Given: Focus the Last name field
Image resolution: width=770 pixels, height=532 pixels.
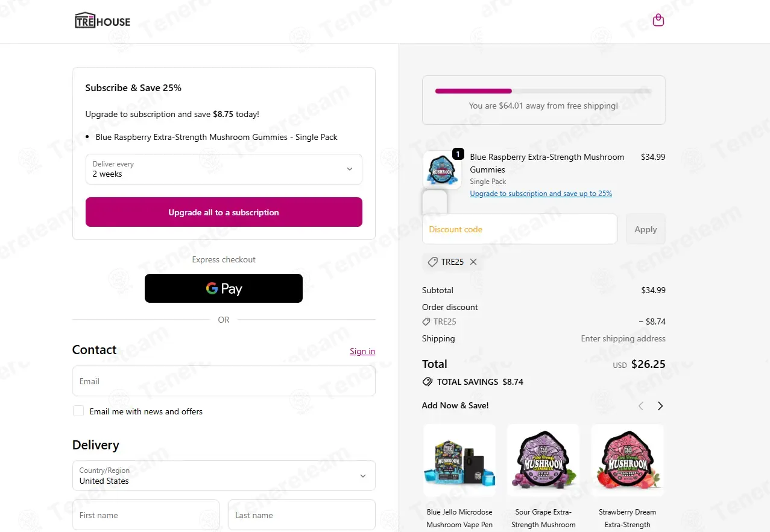Looking at the screenshot, I should point(301,515).
